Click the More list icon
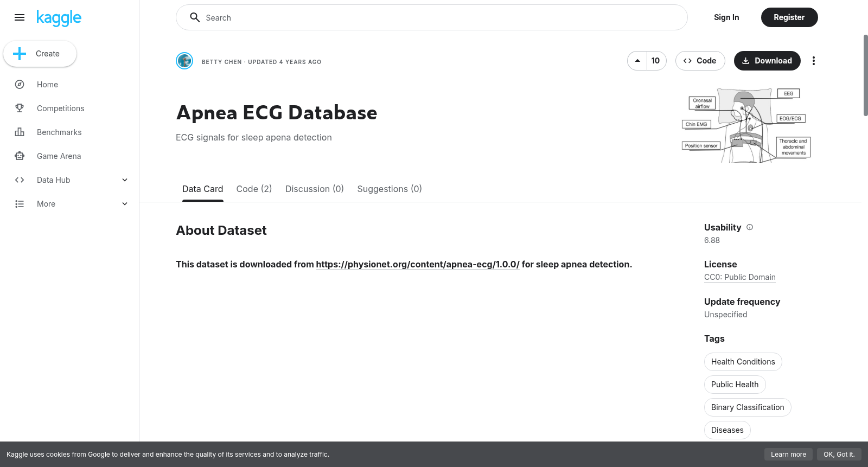Screen dimensions: 868x467 tap(20, 204)
